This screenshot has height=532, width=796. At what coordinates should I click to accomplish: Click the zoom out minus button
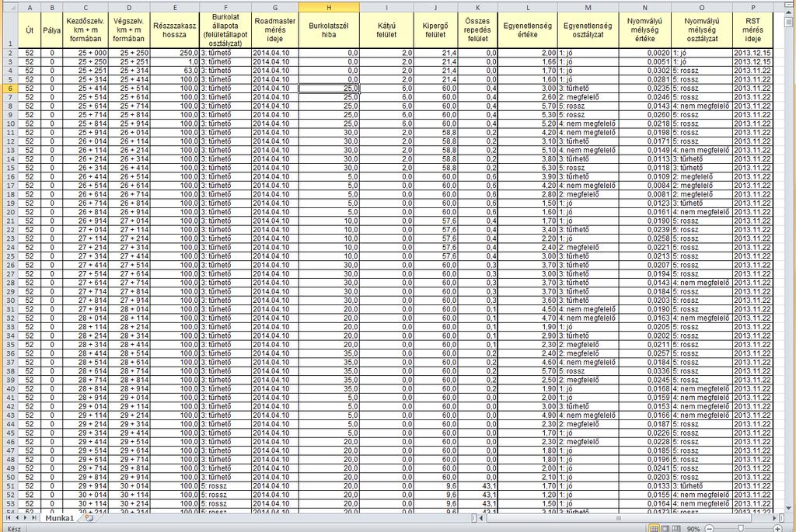(710, 528)
